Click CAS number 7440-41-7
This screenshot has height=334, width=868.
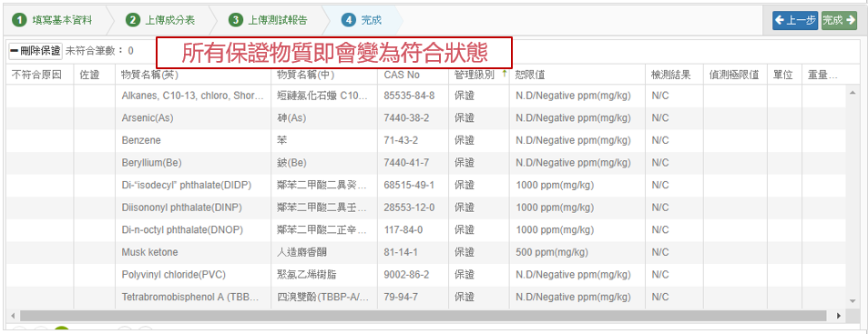(406, 163)
